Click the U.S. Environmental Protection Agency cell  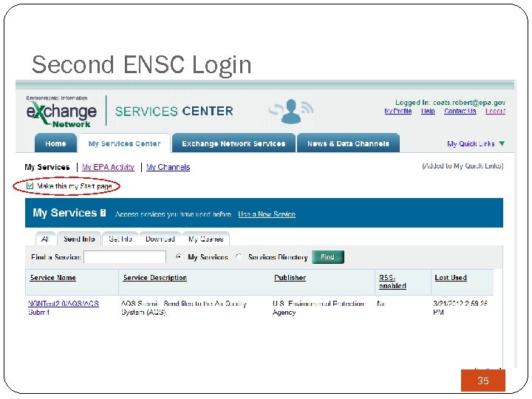point(318,307)
